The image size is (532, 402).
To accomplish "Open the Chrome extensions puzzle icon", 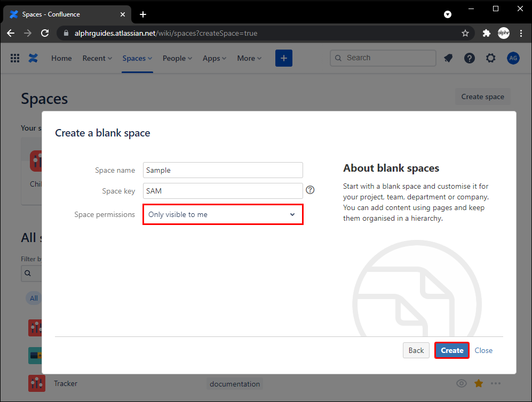I will pos(486,33).
